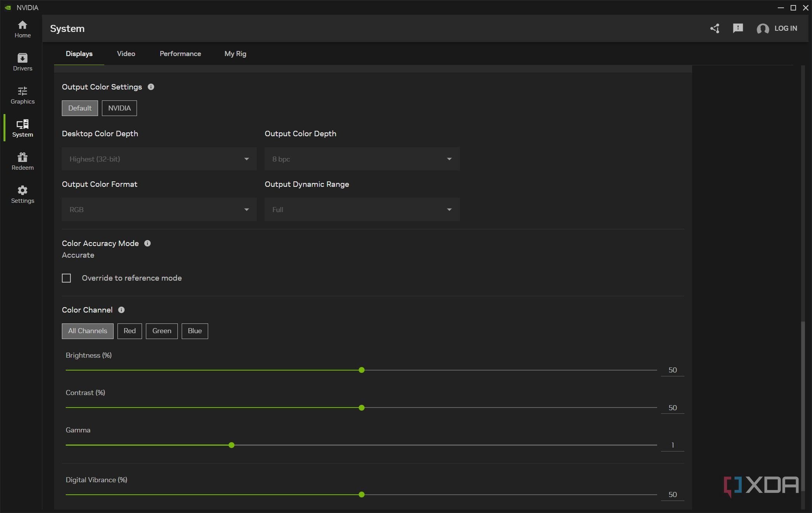Viewport: 812px width, 513px height.
Task: Enable Override to reference mode checkbox
Action: coord(67,278)
